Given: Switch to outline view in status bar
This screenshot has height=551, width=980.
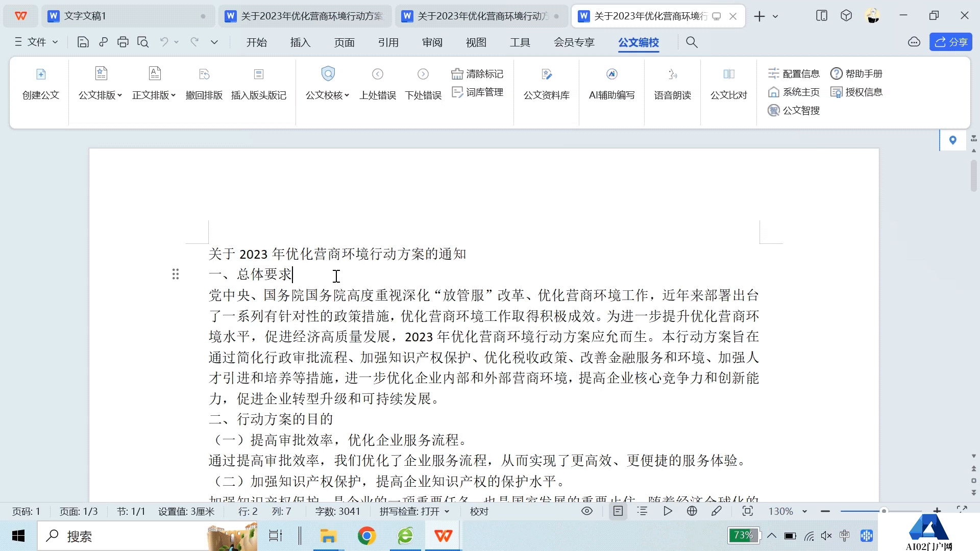Looking at the screenshot, I should [643, 511].
